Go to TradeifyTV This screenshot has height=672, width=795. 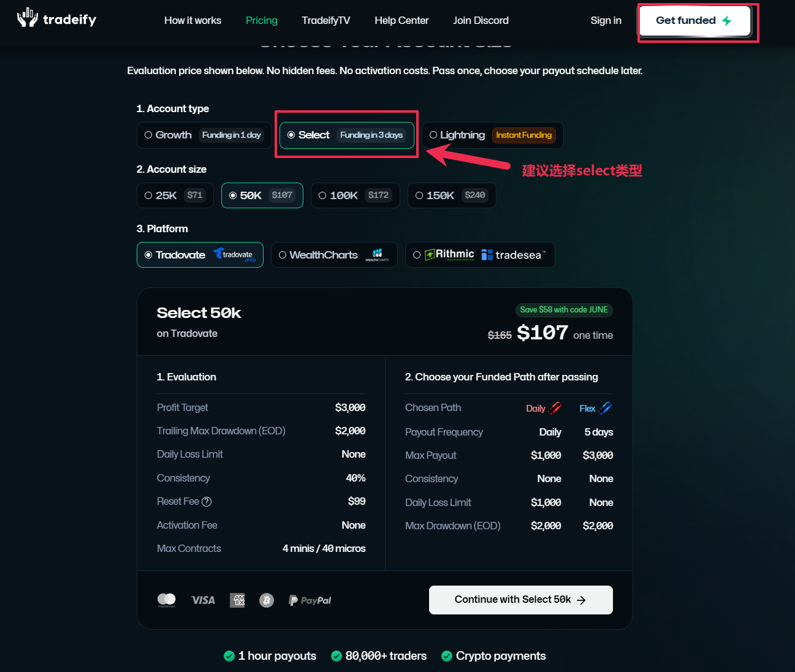pos(326,20)
